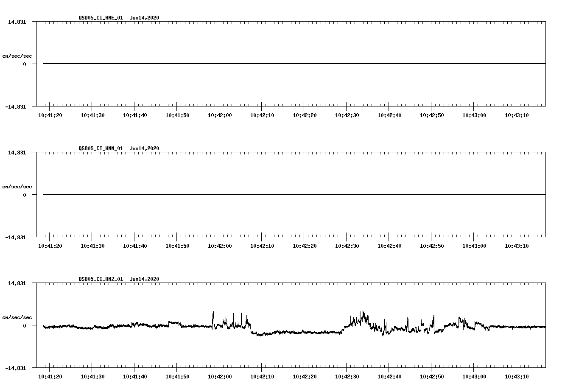The image size is (576, 392).
Task: Click the QSD05_CI_HNN_01 plot title
Action: [119, 148]
